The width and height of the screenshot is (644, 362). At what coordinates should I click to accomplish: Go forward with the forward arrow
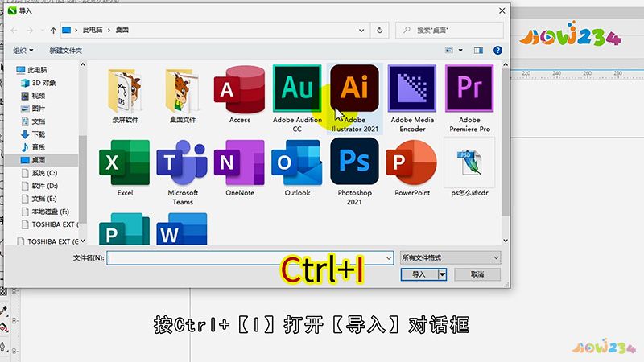coord(30,31)
